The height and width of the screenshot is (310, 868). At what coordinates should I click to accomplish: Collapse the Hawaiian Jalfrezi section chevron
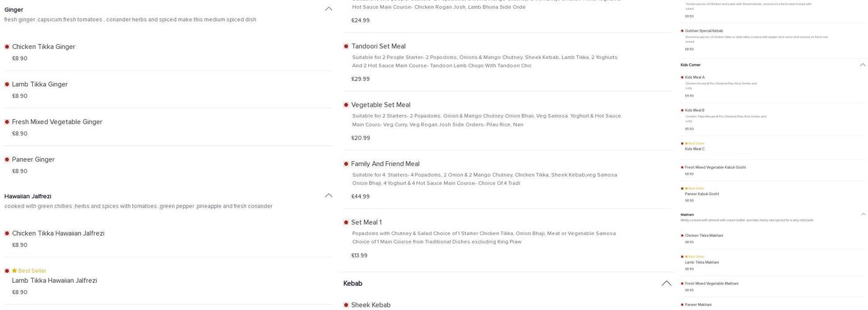(x=329, y=196)
